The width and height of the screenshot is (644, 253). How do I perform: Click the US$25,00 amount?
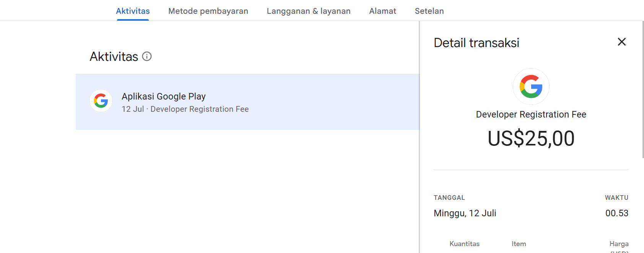(531, 139)
